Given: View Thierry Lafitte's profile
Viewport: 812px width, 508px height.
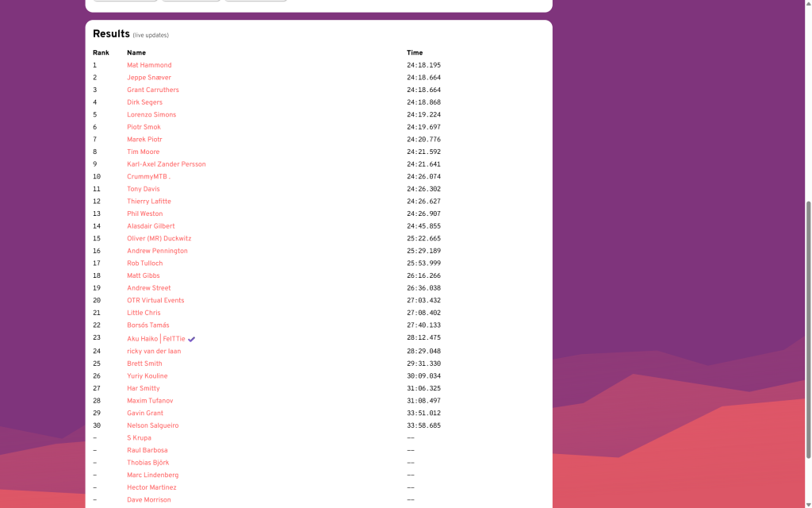Looking at the screenshot, I should pos(149,202).
